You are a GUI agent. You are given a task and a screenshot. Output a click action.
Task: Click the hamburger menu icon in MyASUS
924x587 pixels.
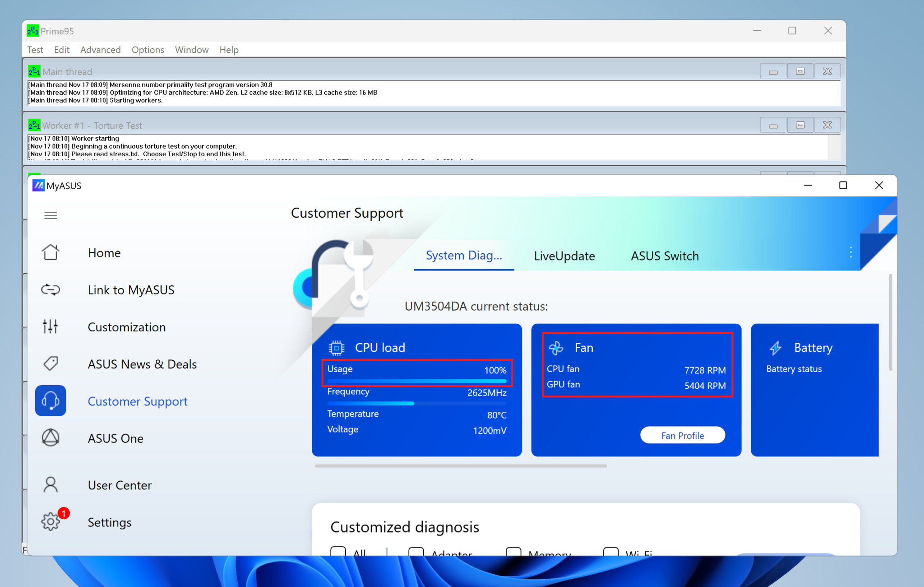(x=51, y=215)
